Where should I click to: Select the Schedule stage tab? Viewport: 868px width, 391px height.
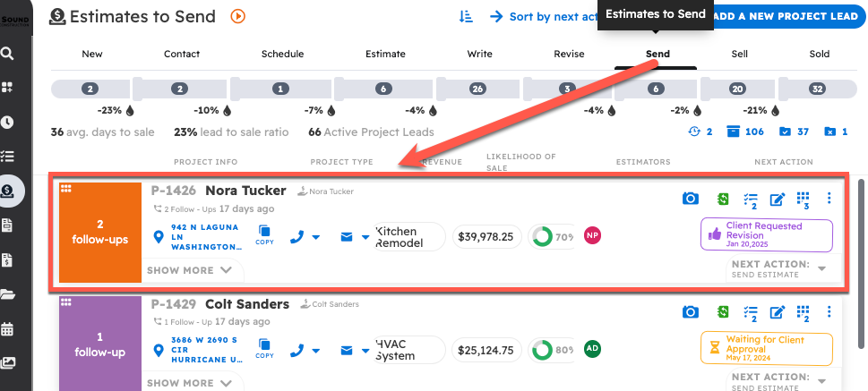click(282, 54)
